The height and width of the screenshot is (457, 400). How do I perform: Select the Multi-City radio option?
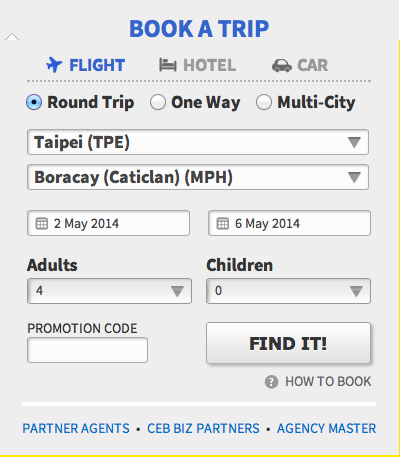click(x=264, y=102)
